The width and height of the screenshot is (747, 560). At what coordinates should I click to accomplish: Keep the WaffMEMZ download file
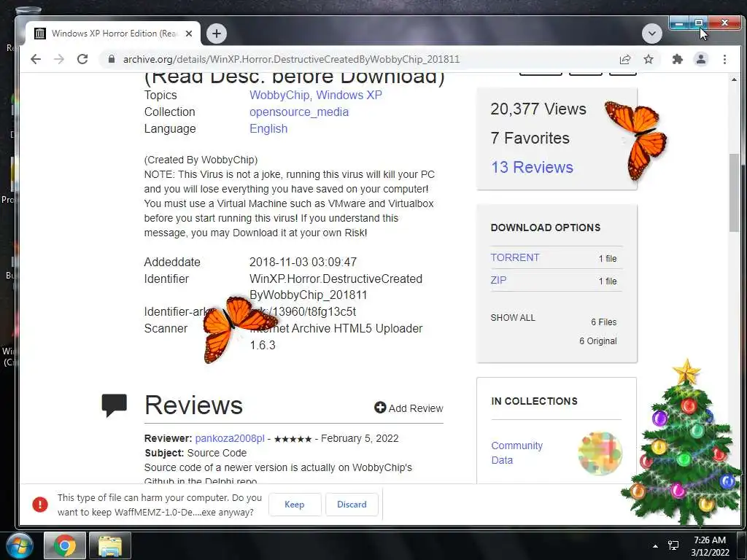[295, 505]
